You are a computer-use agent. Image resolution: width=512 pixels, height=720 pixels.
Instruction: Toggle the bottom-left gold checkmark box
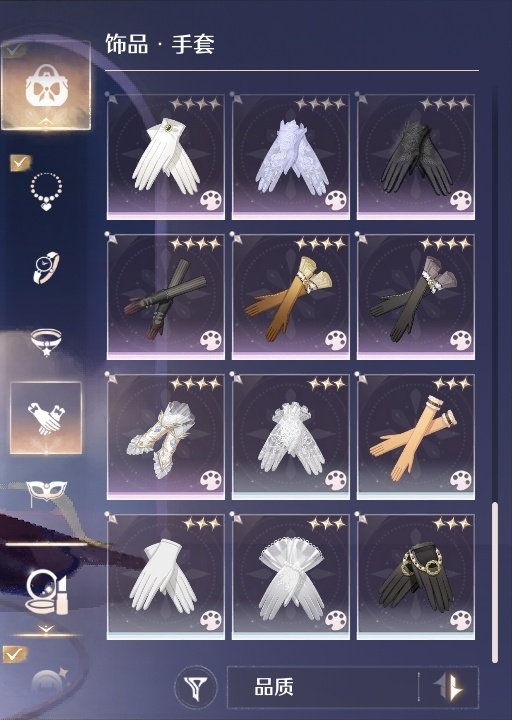click(14, 654)
